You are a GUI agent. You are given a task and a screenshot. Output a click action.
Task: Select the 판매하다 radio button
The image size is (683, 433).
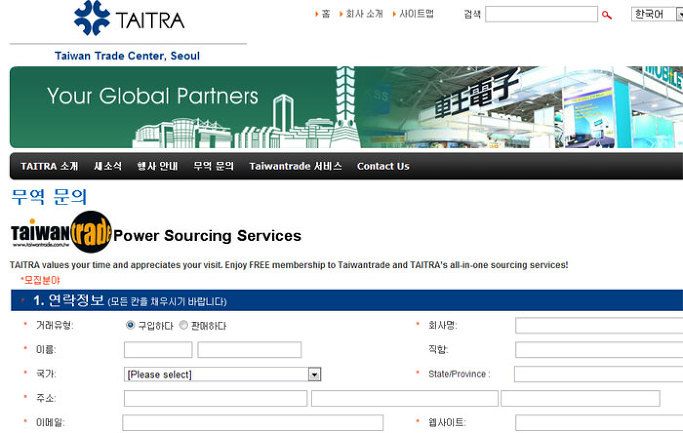pos(183,325)
